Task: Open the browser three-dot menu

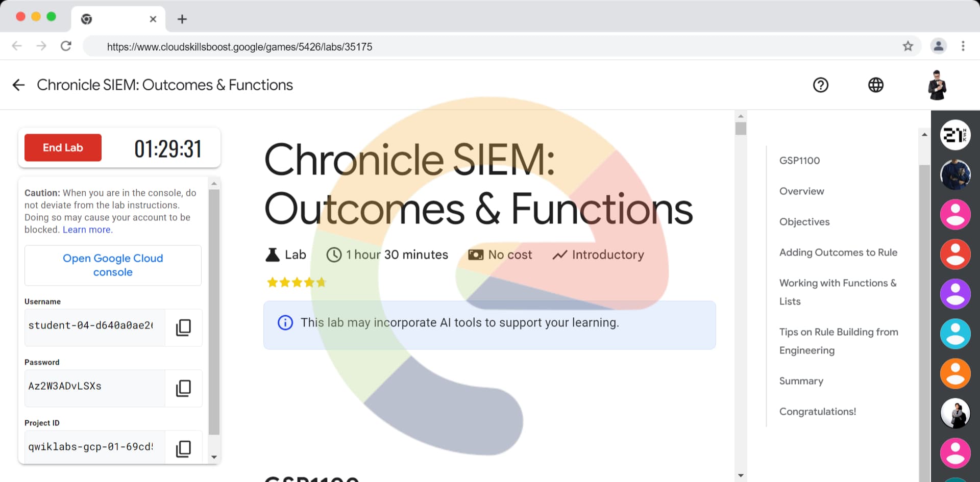Action: [x=963, y=46]
